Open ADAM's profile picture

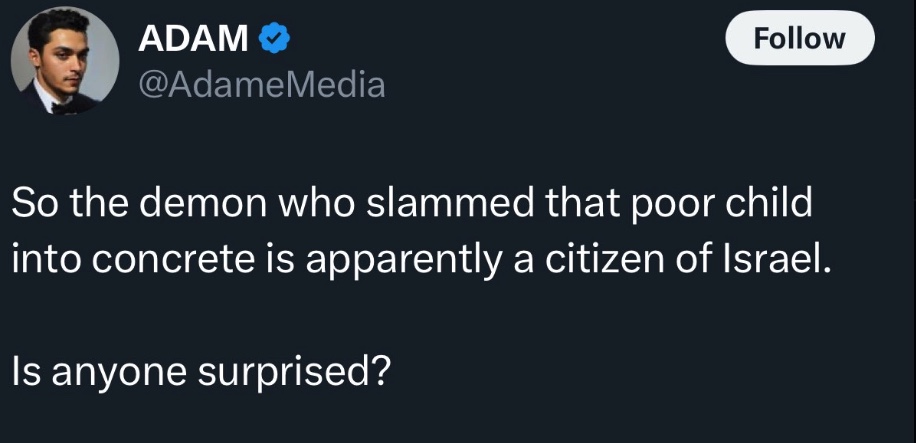pyautogui.click(x=65, y=62)
